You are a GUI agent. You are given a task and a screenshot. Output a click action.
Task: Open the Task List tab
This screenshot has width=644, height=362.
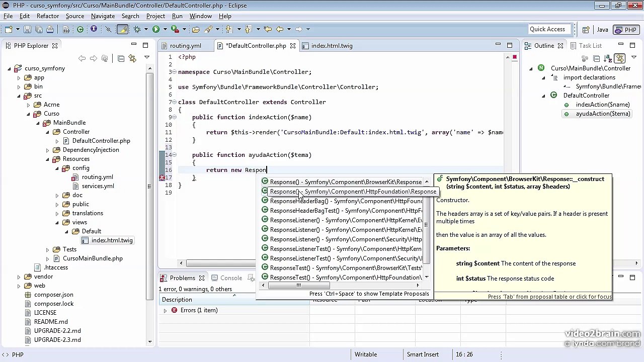590,46
